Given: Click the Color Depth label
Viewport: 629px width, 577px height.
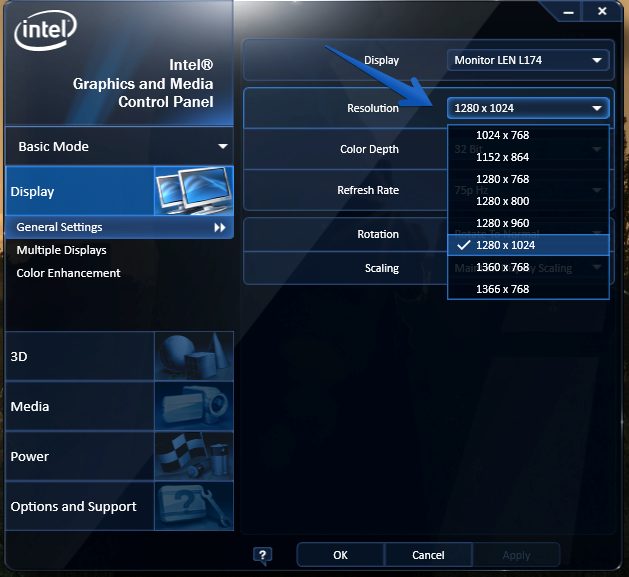Looking at the screenshot, I should [369, 149].
